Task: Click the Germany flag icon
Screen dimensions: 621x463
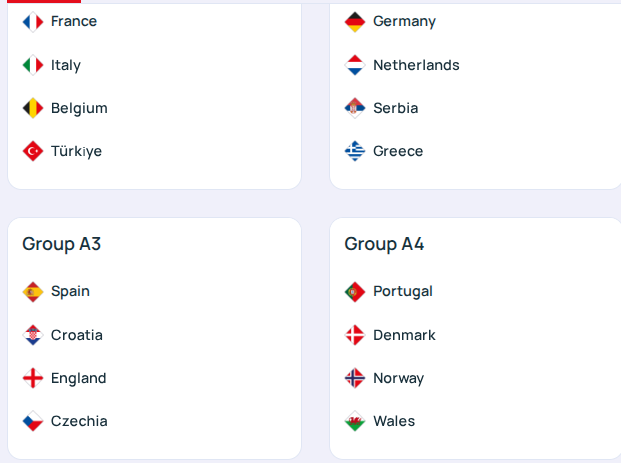Action: (355, 21)
